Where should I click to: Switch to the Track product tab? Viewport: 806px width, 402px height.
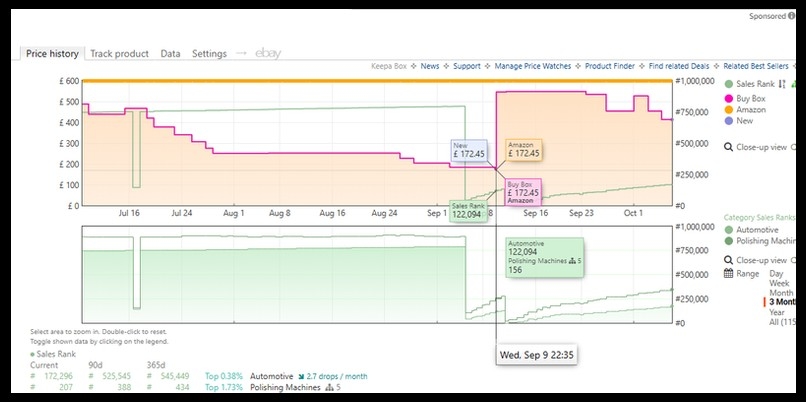click(x=119, y=53)
